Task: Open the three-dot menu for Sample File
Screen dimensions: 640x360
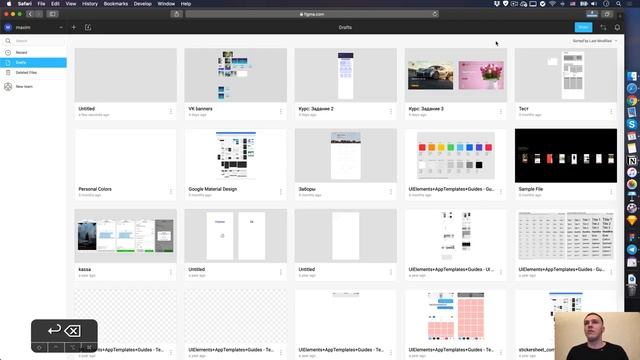Action: 611,191
